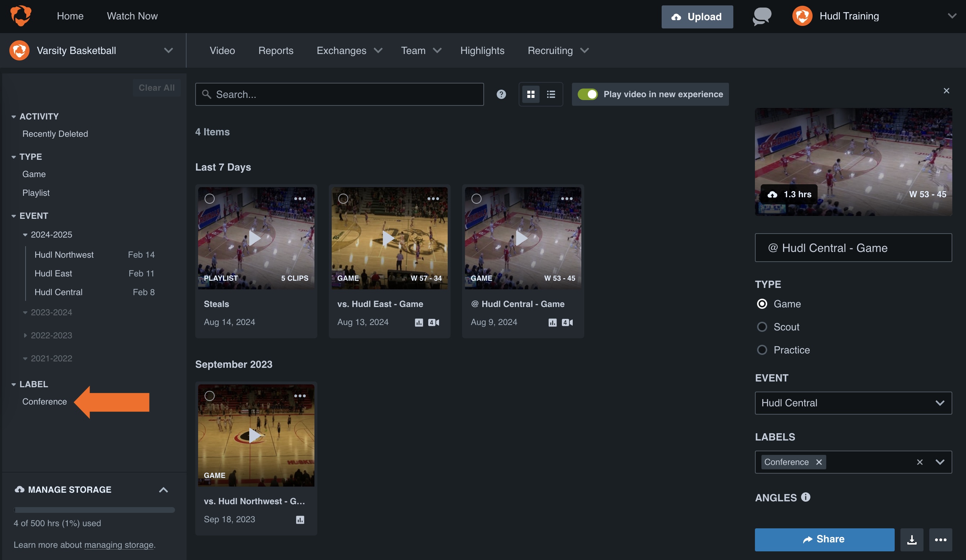Open the managing storage link

coord(119,545)
